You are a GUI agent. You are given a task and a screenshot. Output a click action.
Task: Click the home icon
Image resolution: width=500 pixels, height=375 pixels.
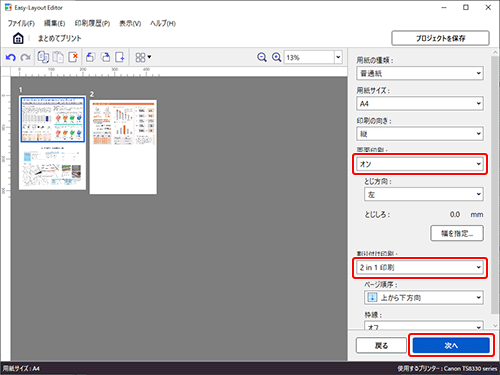pyautogui.click(x=18, y=38)
